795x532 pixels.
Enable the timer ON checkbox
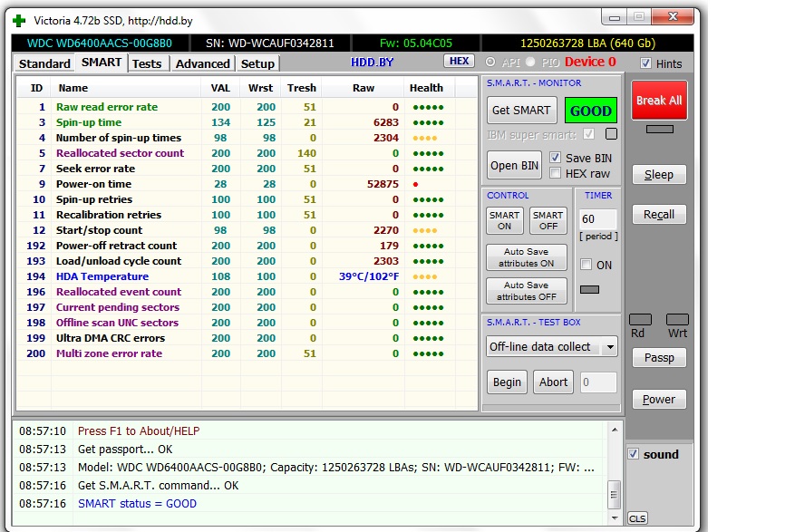(x=587, y=265)
